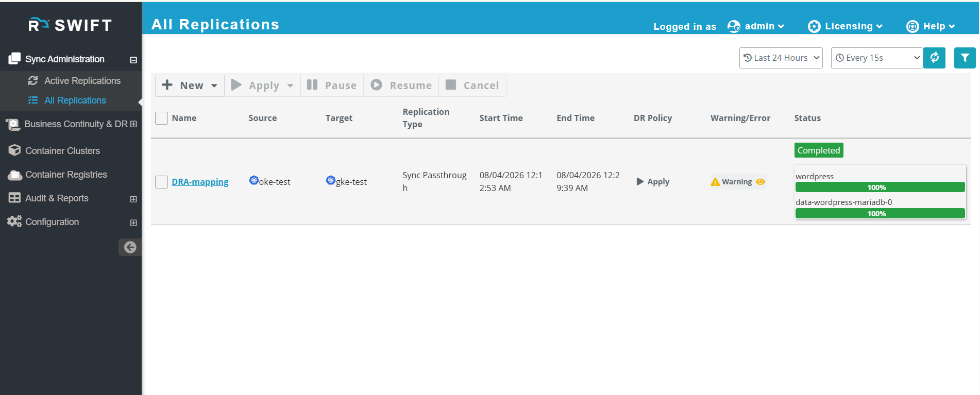Click the Resume toolbar button
Image resolution: width=980 pixels, height=395 pixels.
(401, 85)
